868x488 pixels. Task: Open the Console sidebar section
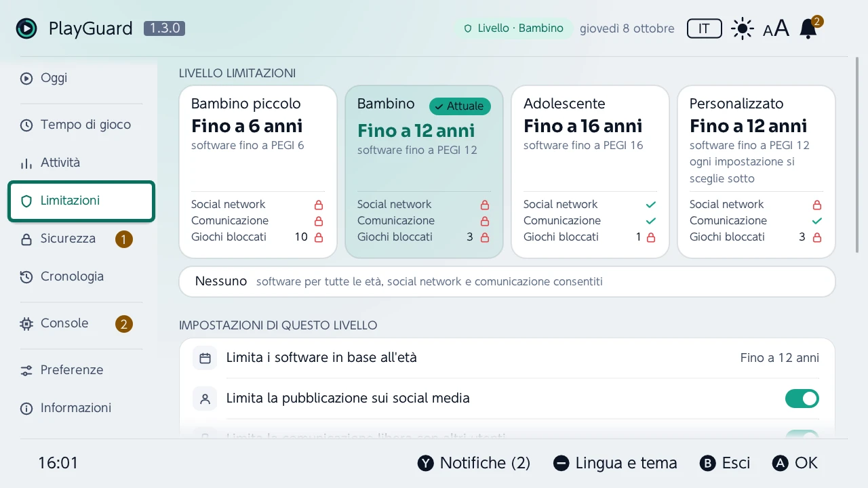point(81,323)
